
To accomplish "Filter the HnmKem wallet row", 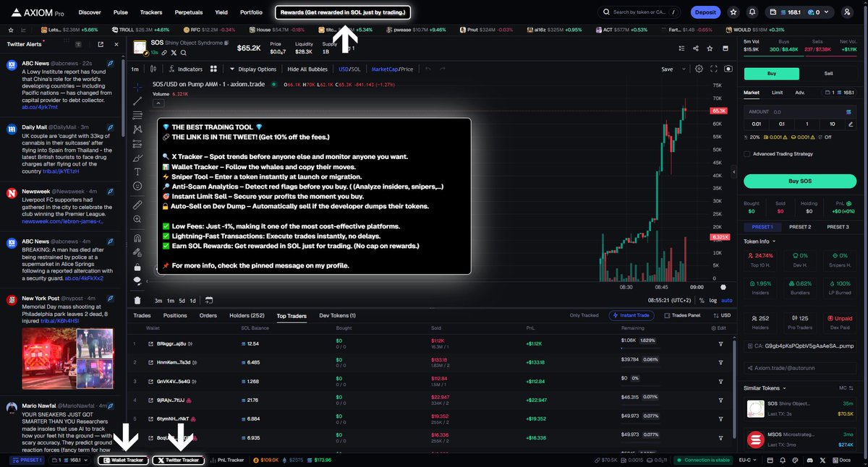I will tap(720, 362).
